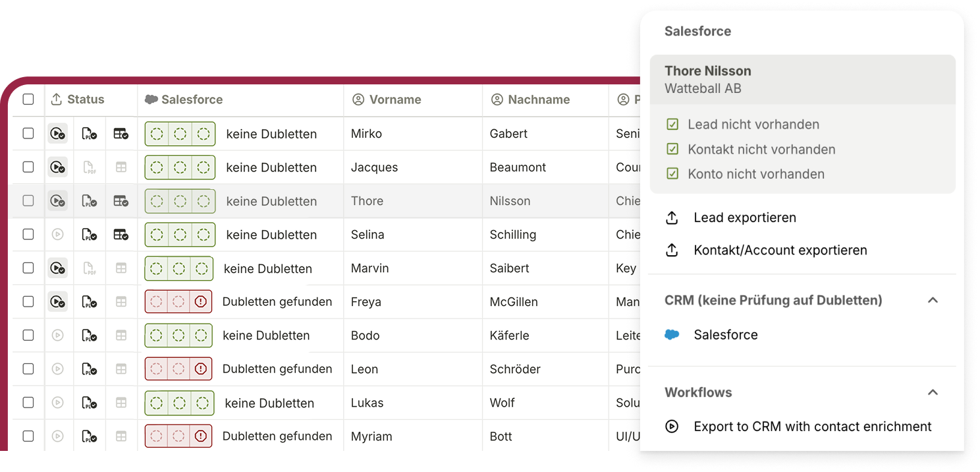
Task: Open the Dubletten gefunden entry for Myriam
Action: click(x=277, y=436)
